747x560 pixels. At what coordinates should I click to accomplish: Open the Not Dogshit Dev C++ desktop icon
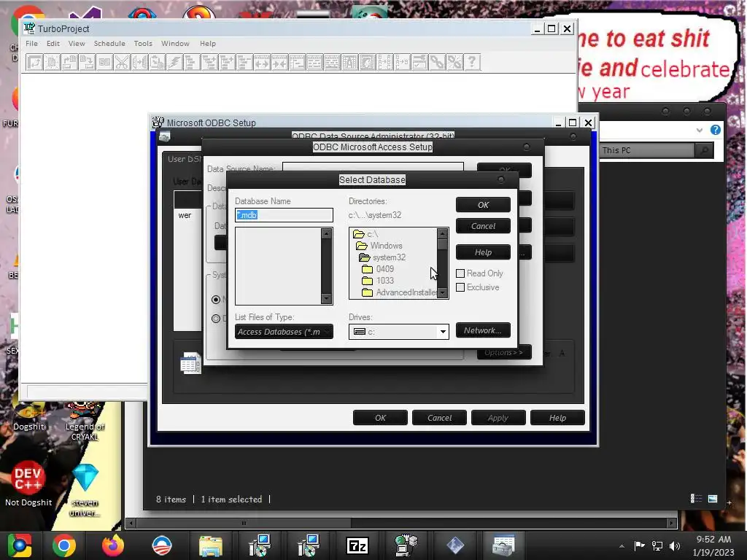click(x=28, y=483)
